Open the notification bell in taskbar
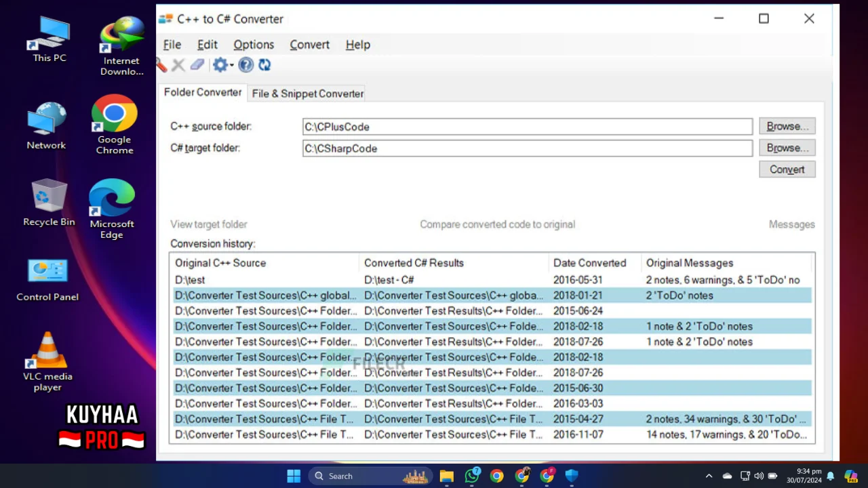868x488 pixels. click(830, 476)
